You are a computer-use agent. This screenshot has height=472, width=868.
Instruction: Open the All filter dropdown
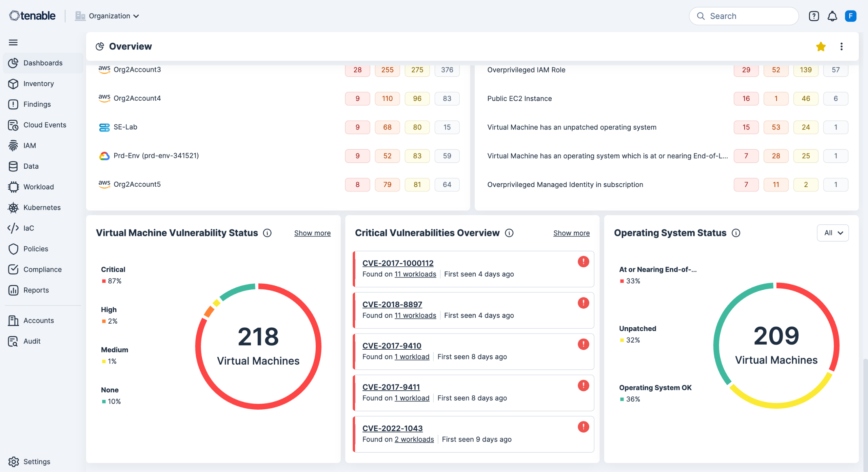[832, 233]
